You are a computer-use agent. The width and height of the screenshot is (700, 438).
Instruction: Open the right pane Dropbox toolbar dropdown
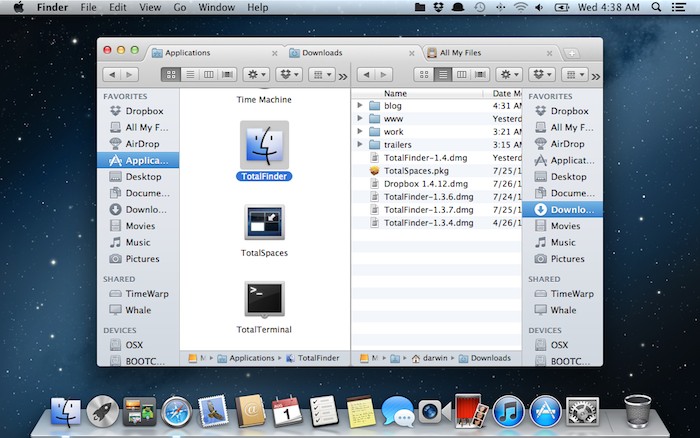point(541,74)
